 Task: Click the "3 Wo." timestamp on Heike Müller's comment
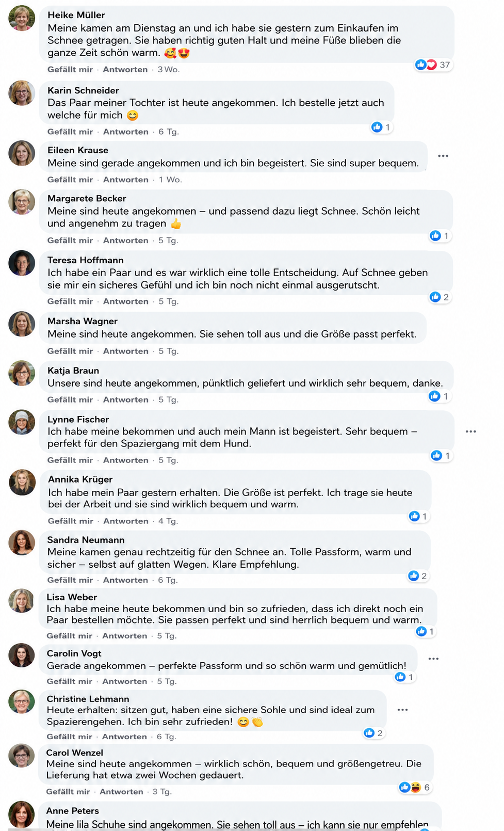(x=169, y=69)
